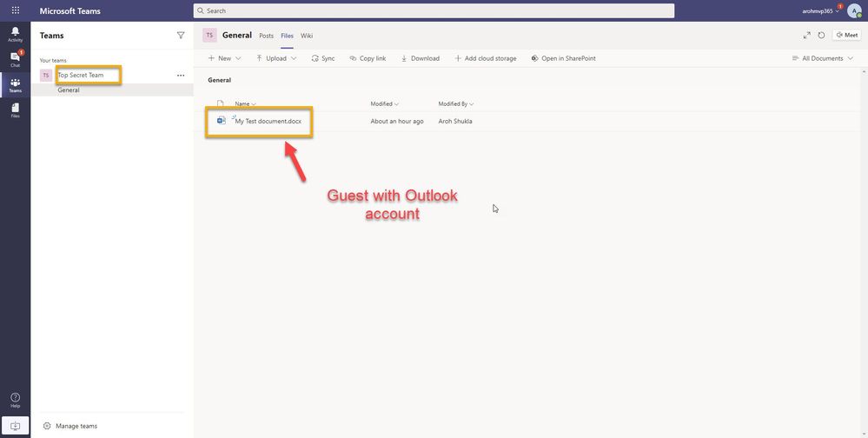Click the download desktop app icon
Image resolution: width=868 pixels, height=438 pixels.
tap(16, 426)
